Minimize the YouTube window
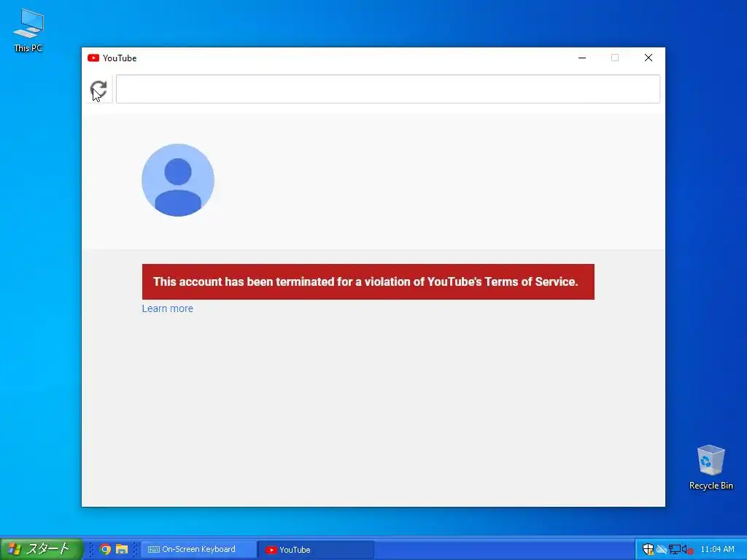The width and height of the screenshot is (747, 560). 582,58
